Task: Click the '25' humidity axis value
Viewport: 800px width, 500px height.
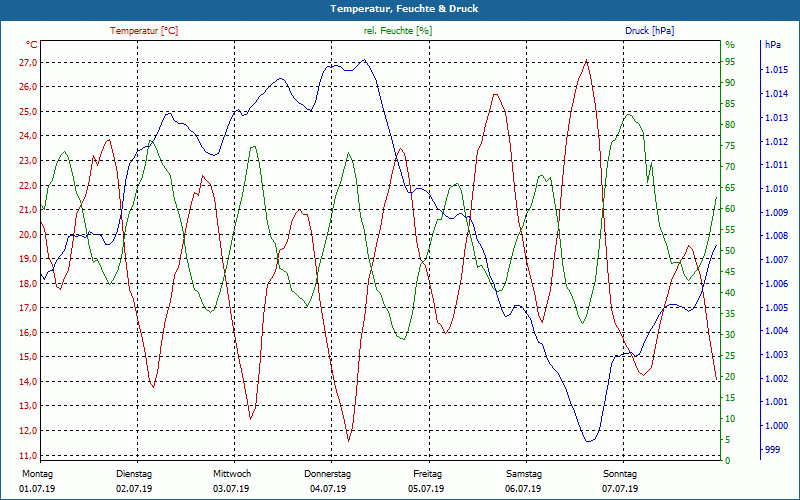Action: tap(730, 355)
